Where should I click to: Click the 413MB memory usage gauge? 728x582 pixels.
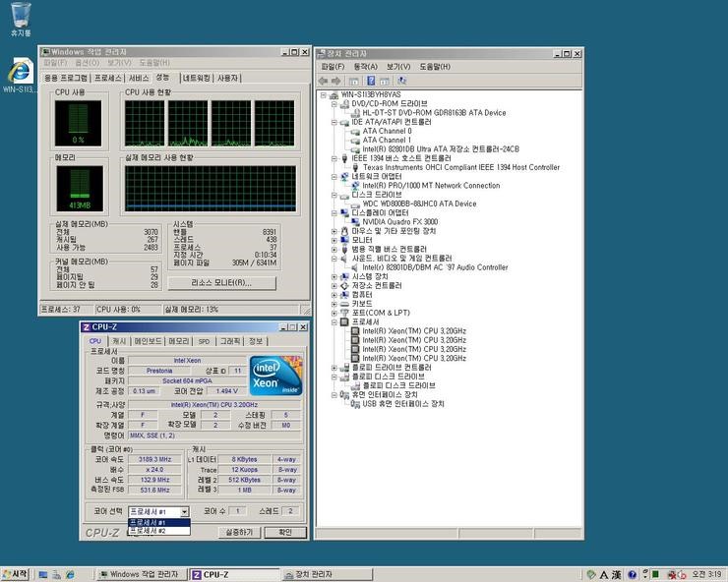[x=80, y=188]
